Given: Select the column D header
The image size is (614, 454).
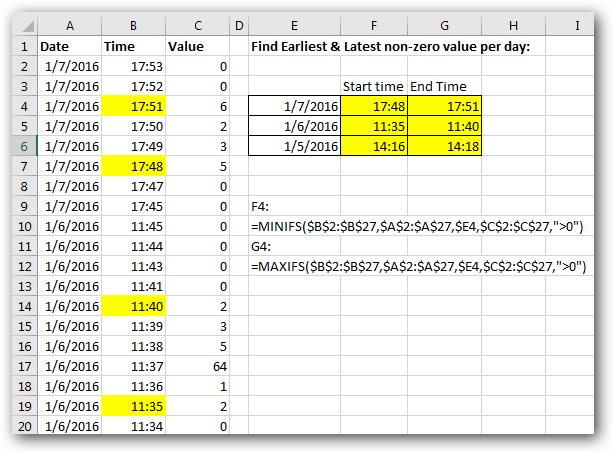Looking at the screenshot, I should (238, 24).
